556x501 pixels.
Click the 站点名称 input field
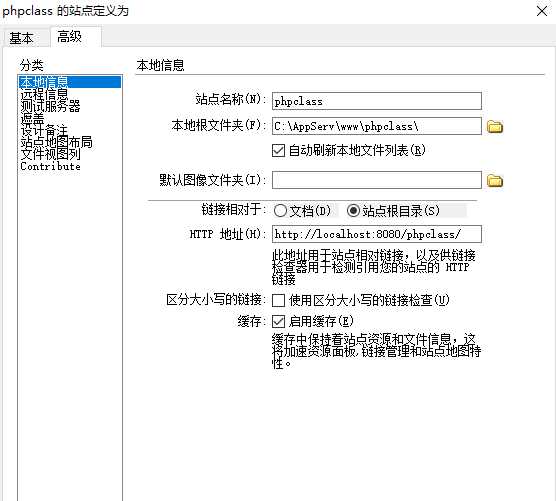(377, 101)
